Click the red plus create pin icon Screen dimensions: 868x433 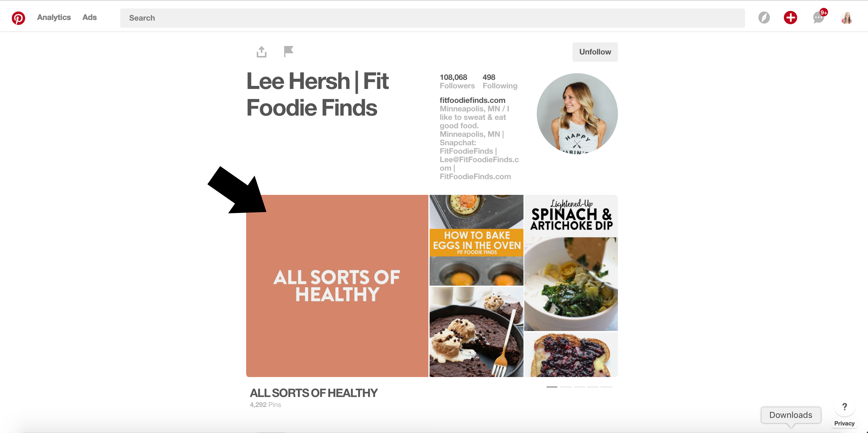[x=790, y=18]
